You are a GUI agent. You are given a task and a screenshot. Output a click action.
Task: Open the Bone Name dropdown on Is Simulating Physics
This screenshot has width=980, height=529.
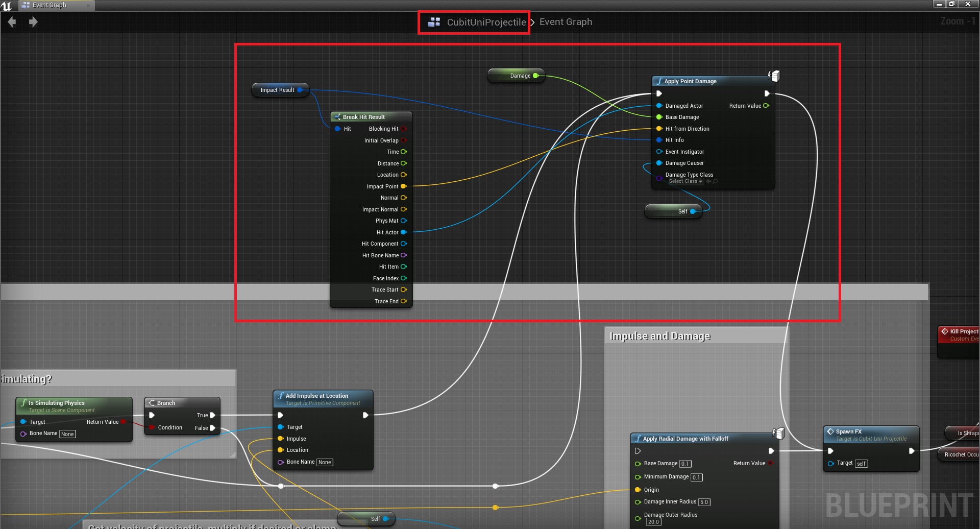point(67,434)
